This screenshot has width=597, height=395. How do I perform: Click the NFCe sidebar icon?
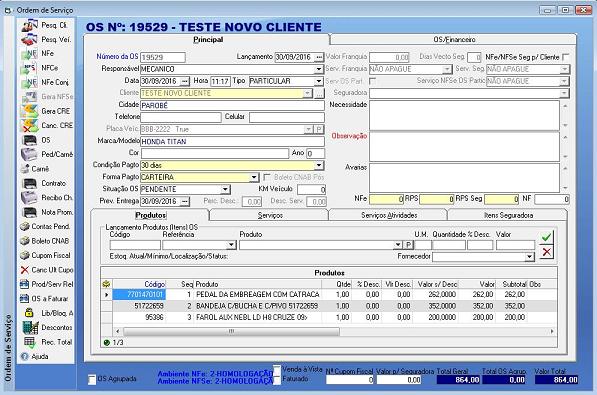(x=29, y=68)
